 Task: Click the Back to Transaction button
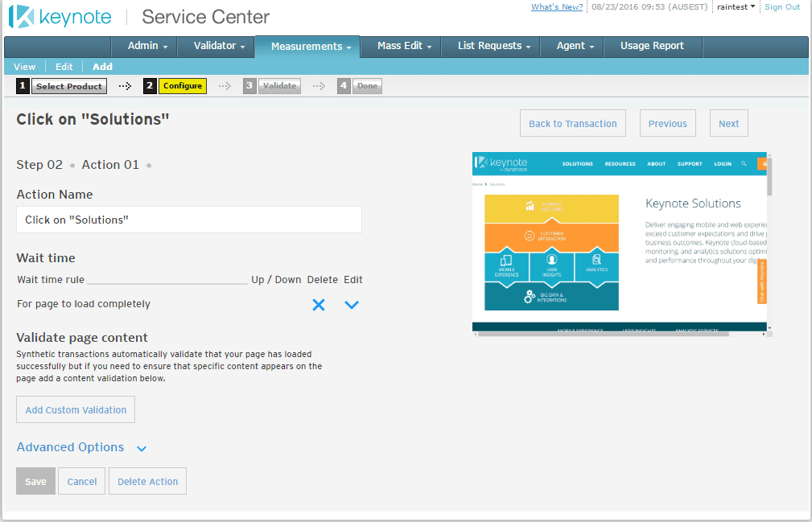[573, 123]
